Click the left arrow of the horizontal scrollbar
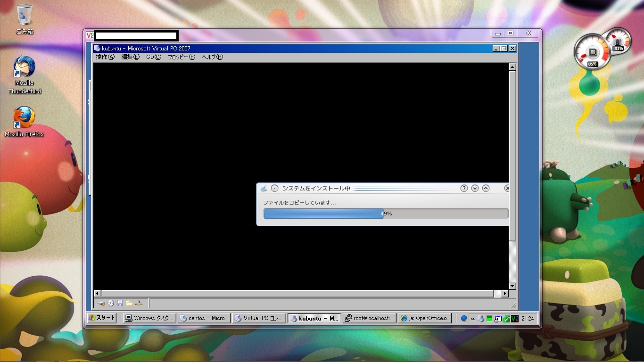 tap(98, 294)
